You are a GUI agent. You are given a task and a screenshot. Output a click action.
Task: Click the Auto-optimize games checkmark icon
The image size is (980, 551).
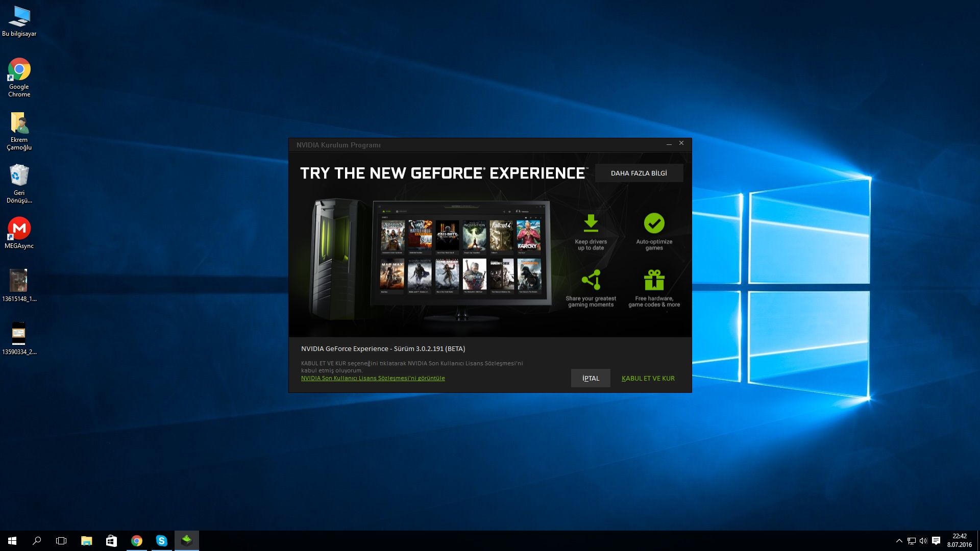click(x=654, y=223)
